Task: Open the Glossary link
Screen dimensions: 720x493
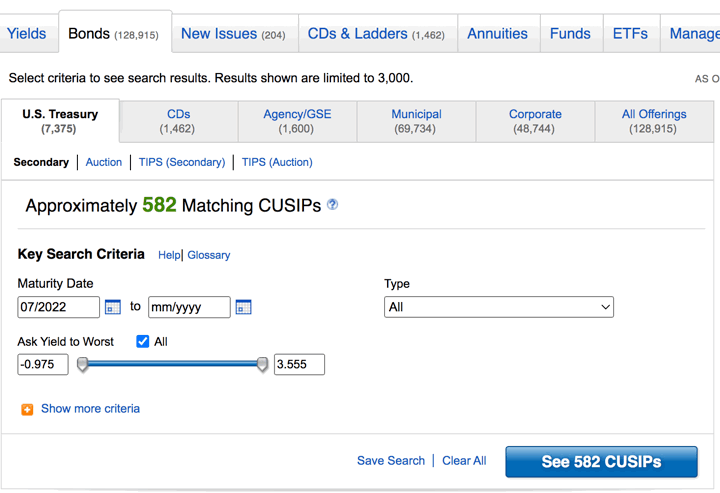Action: 209,255
